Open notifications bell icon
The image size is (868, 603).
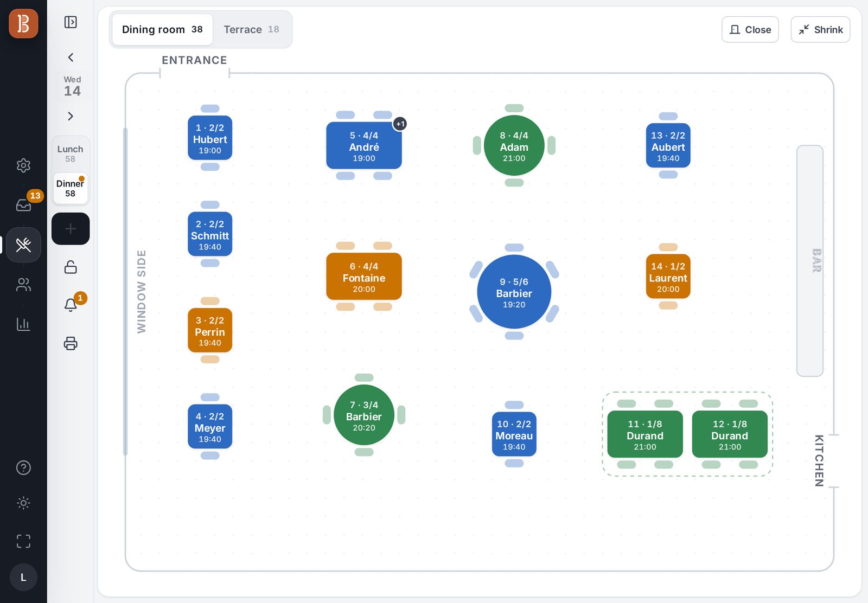[71, 305]
